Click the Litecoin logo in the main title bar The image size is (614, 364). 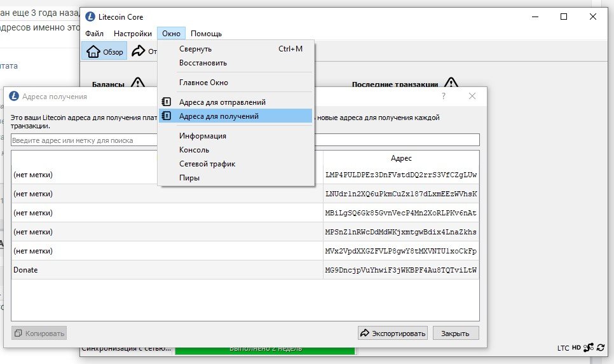[x=90, y=17]
